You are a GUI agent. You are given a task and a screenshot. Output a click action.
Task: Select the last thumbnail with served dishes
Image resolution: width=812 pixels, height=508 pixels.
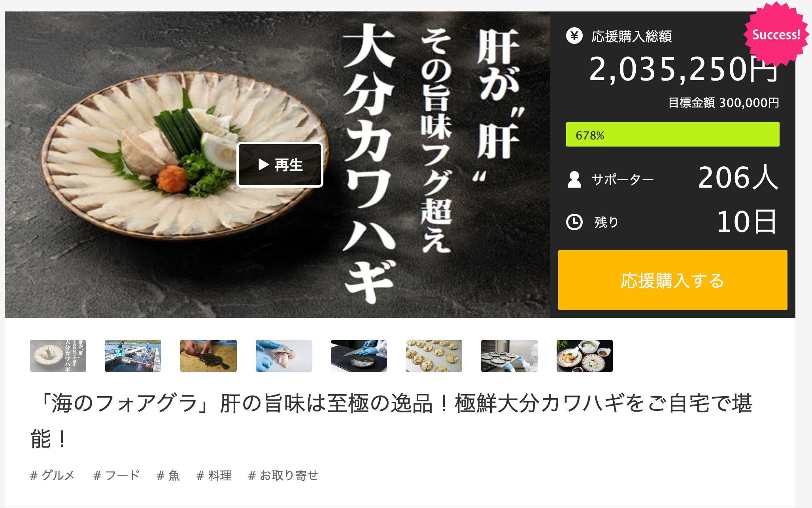tap(585, 356)
